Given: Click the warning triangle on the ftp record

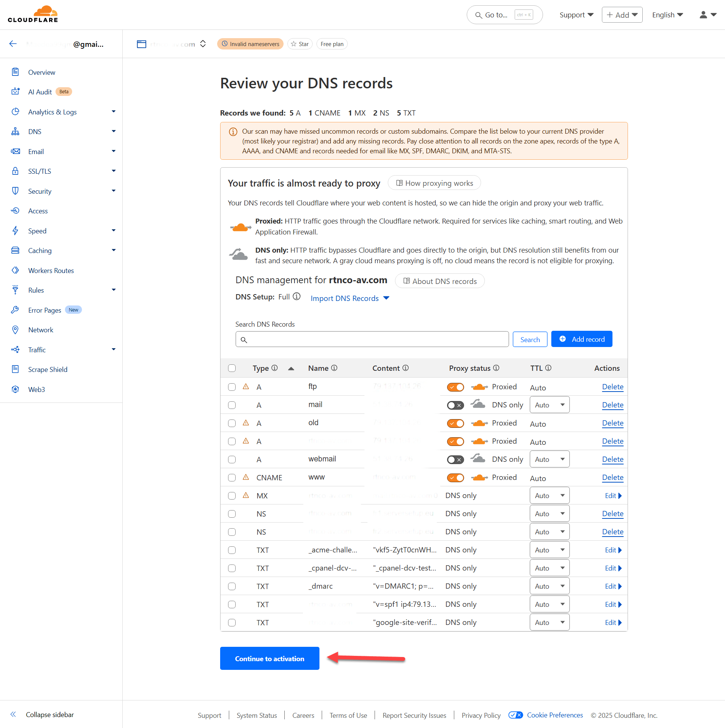Looking at the screenshot, I should click(x=246, y=386).
